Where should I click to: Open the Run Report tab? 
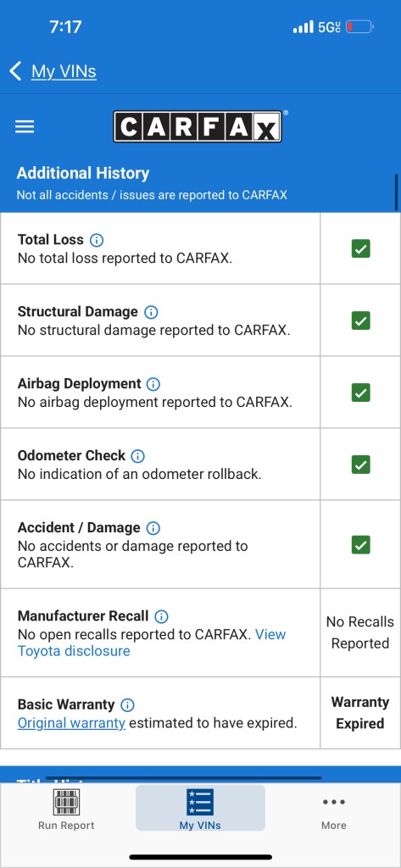tap(66, 809)
